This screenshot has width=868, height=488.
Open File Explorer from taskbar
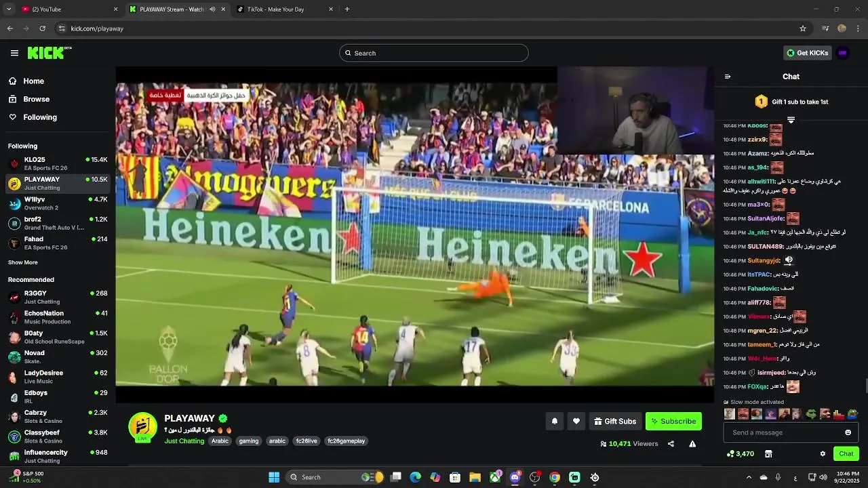475,477
